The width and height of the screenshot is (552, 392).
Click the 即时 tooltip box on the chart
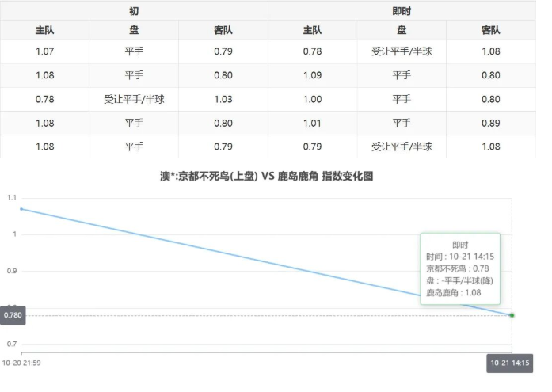[459, 268]
